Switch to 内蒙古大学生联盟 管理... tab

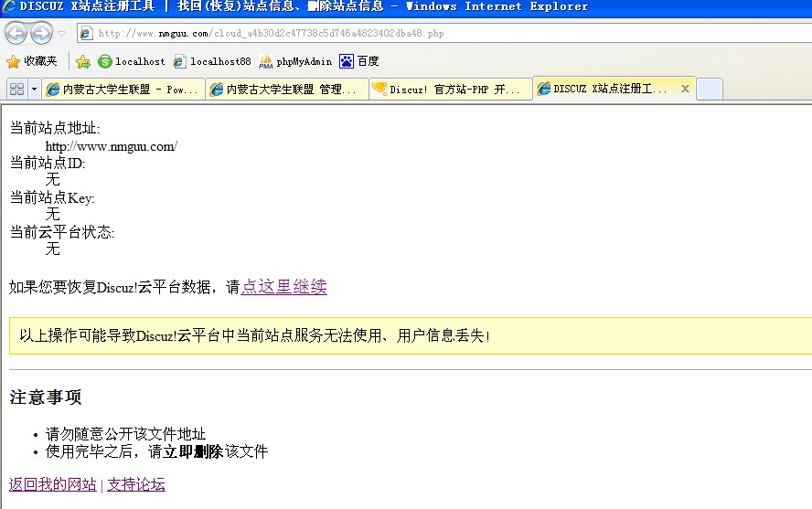[287, 89]
